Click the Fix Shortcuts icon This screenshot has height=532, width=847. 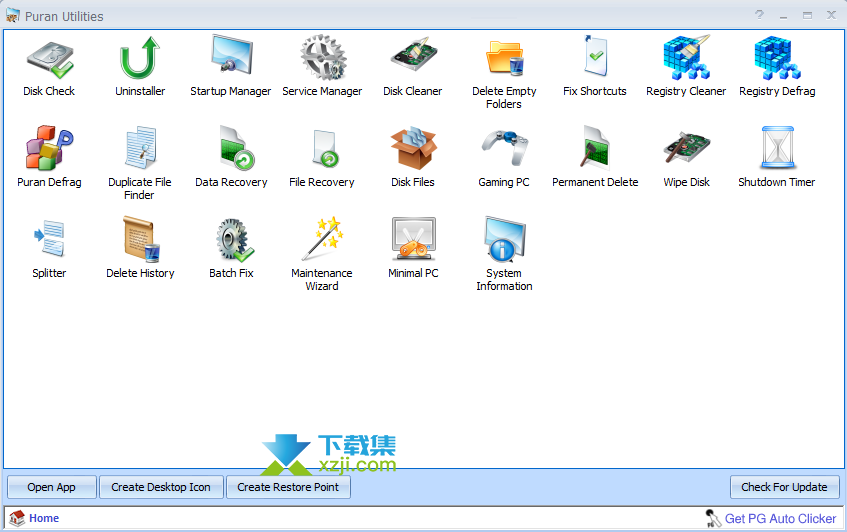[595, 56]
